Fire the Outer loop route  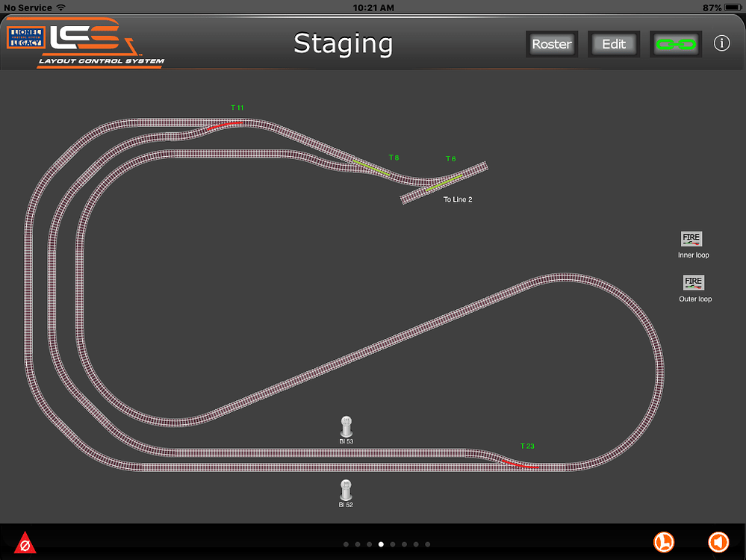point(694,283)
